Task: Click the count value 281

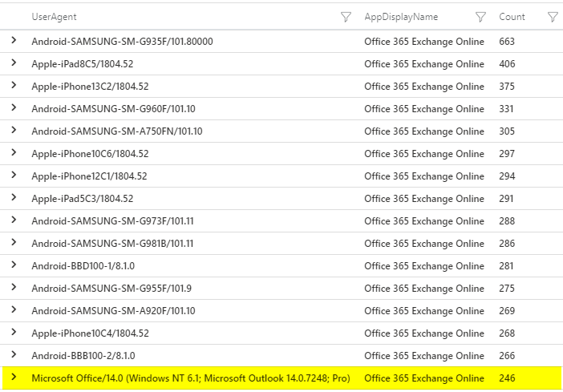Action: pyautogui.click(x=506, y=266)
